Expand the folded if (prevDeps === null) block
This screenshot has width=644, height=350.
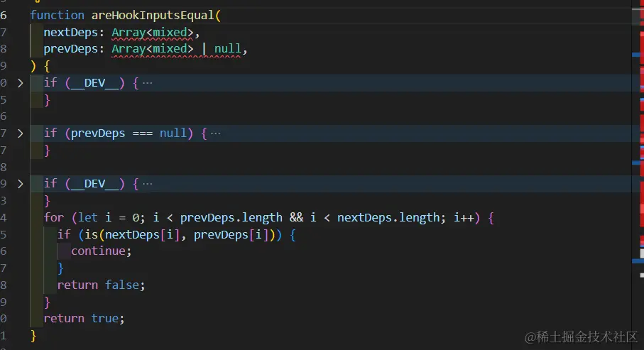(20, 133)
